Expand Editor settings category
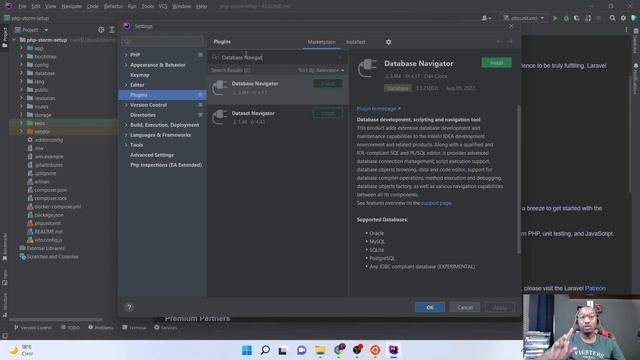This screenshot has width=640, height=360. [x=126, y=85]
